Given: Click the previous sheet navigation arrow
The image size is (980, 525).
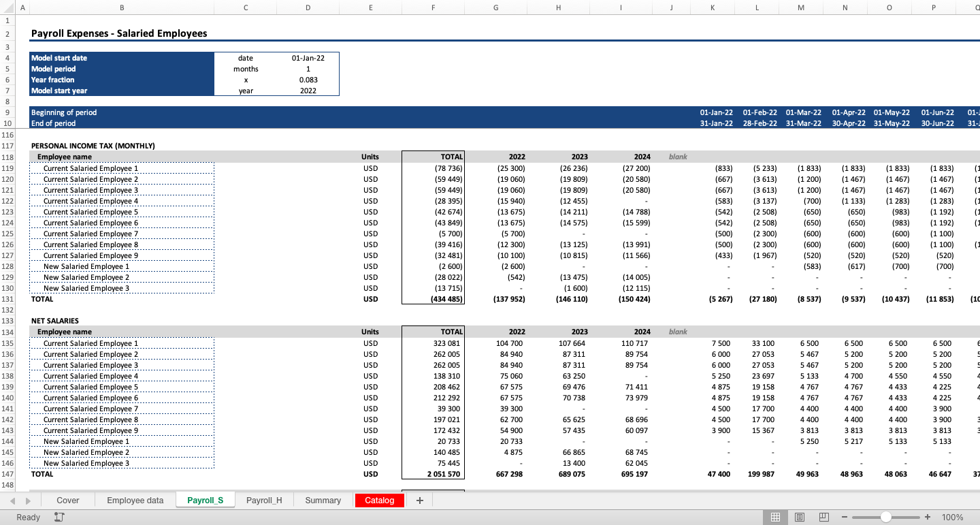Looking at the screenshot, I should (13, 500).
